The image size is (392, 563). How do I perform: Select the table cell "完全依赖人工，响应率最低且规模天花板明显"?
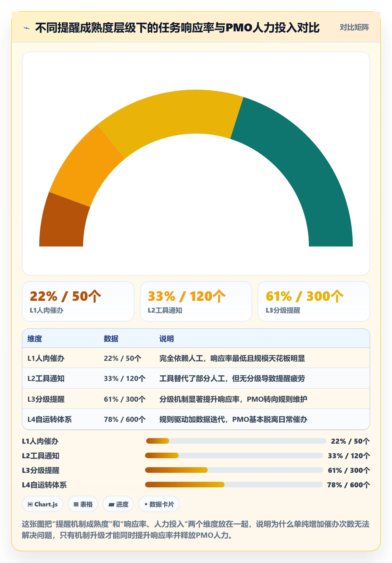click(x=232, y=358)
